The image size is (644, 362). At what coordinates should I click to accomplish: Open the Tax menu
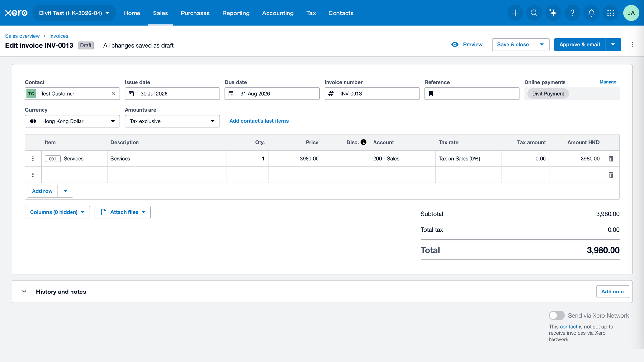click(x=311, y=13)
